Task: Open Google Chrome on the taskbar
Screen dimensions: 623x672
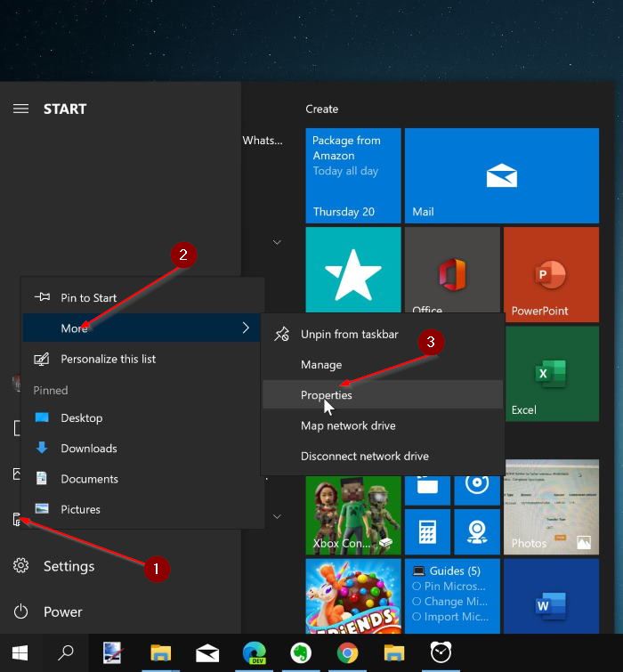Action: click(347, 653)
